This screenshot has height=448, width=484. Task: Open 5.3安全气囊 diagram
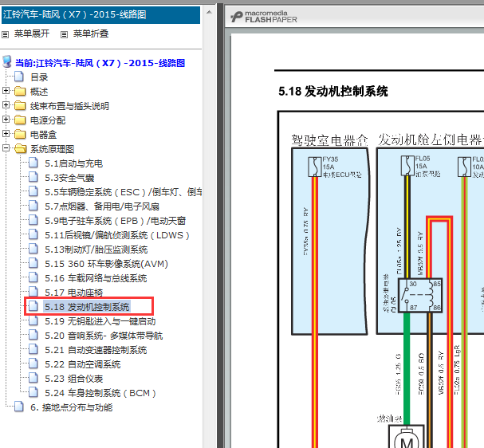[x=69, y=178]
